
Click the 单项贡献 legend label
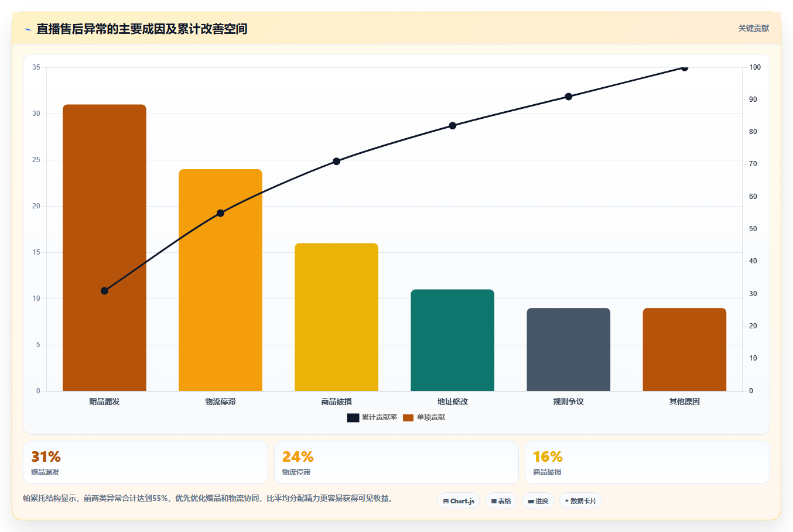[431, 417]
